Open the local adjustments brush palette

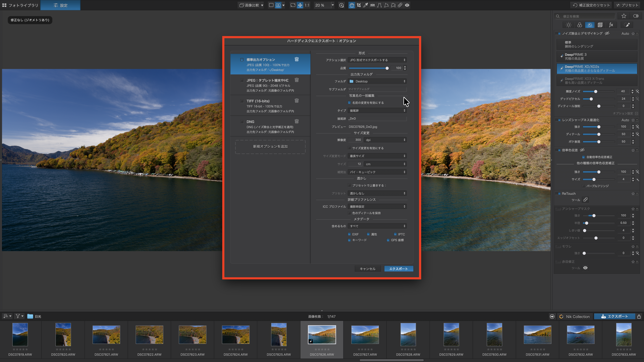tap(627, 25)
